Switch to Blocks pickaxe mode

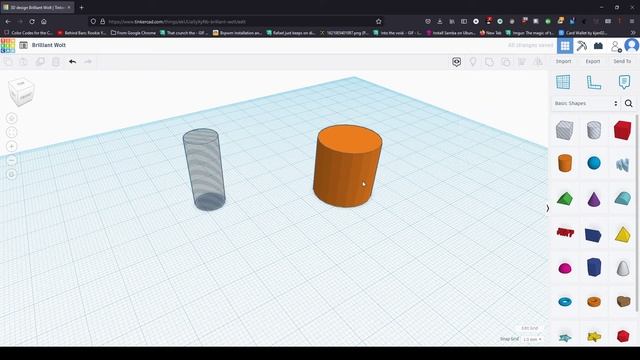click(582, 46)
